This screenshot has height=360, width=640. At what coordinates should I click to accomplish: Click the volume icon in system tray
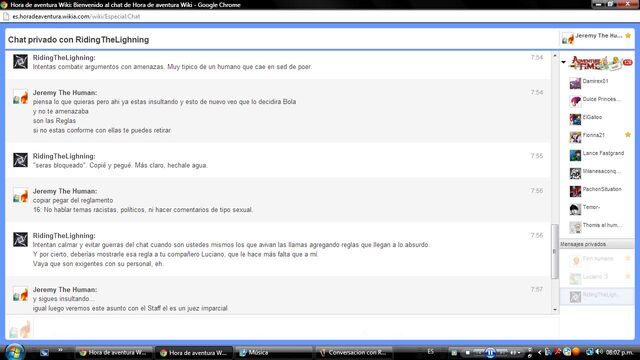[x=599, y=352]
